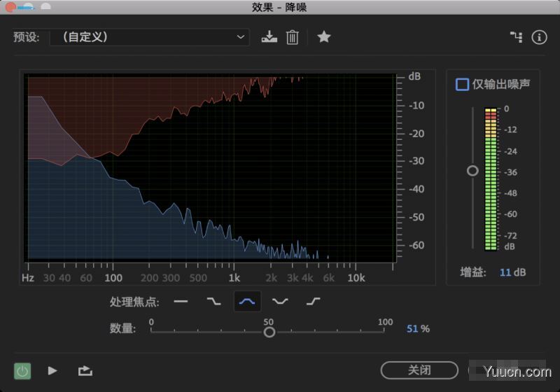Select mid-frequency processing focus shape
The height and width of the screenshot is (392, 560).
(x=247, y=301)
